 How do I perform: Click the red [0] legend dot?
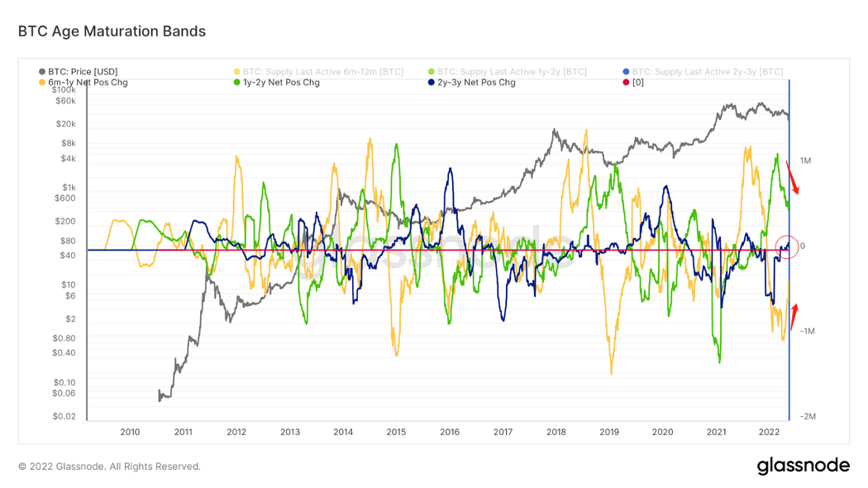pyautogui.click(x=626, y=83)
